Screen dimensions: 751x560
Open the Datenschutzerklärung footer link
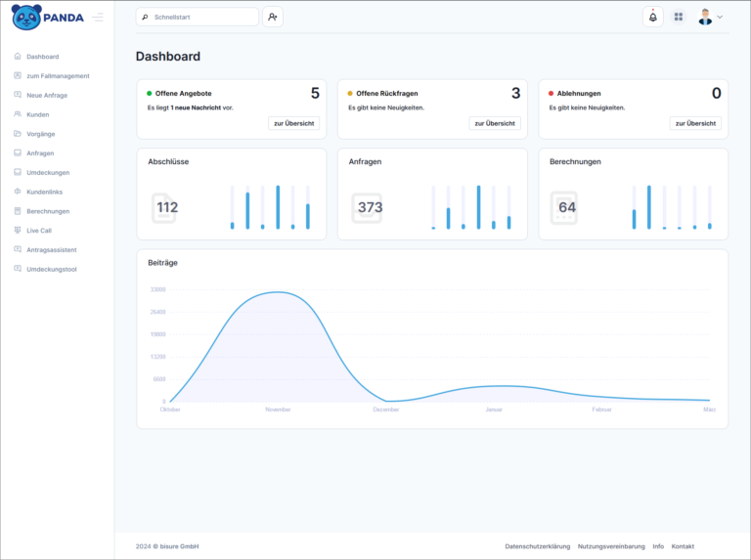coord(537,546)
